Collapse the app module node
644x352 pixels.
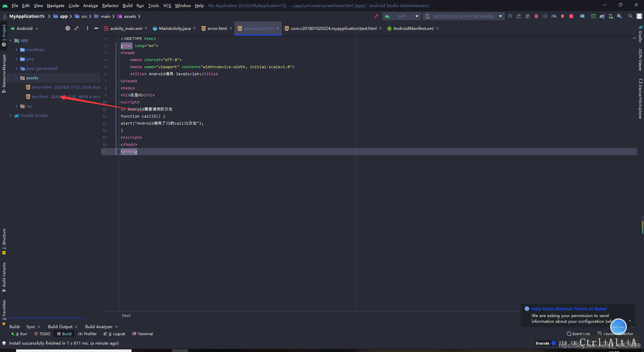[11, 40]
